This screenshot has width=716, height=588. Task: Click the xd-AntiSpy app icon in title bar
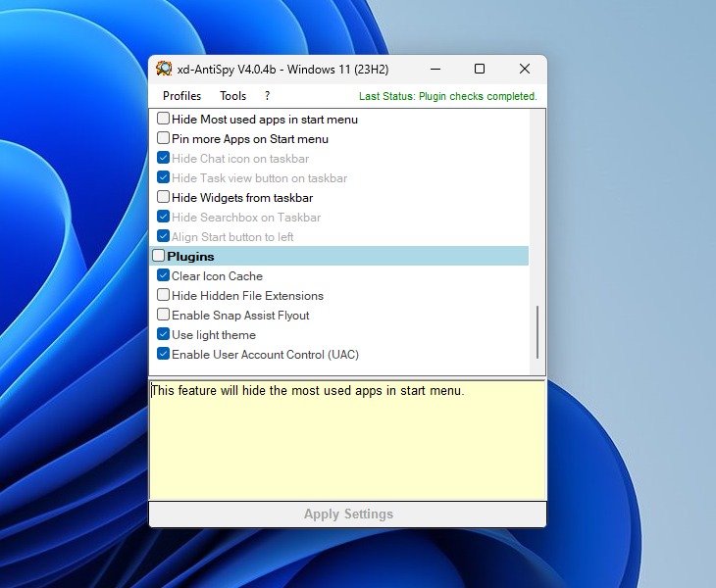[165, 69]
